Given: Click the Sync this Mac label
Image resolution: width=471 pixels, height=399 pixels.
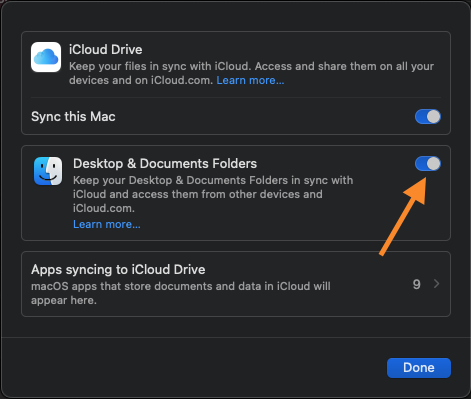Looking at the screenshot, I should pyautogui.click(x=73, y=117).
